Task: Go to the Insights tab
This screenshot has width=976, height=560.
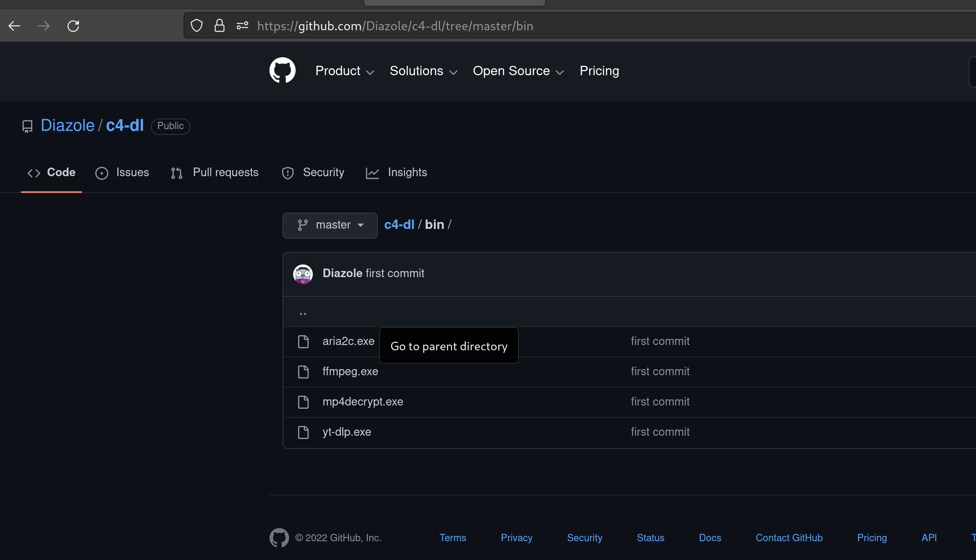Action: (x=397, y=172)
